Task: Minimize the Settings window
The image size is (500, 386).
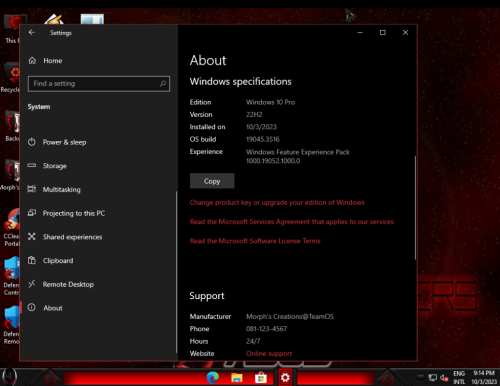Action: pyautogui.click(x=360, y=32)
